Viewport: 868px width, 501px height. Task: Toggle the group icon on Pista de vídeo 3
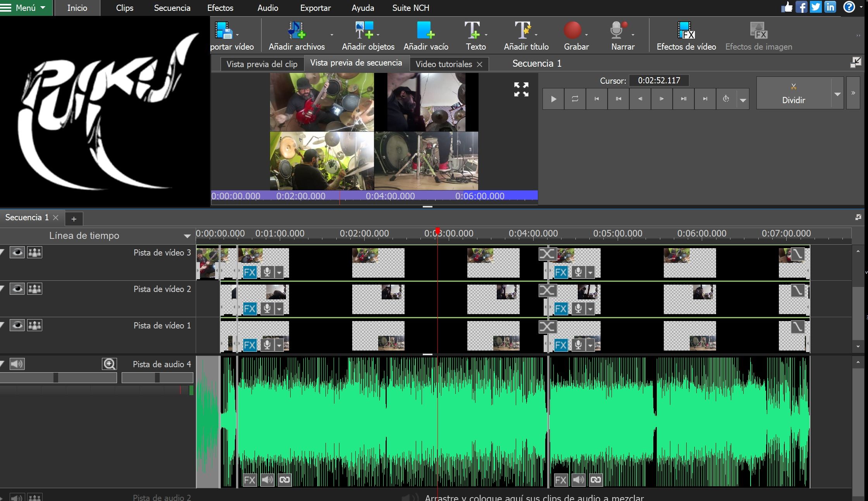click(x=34, y=252)
